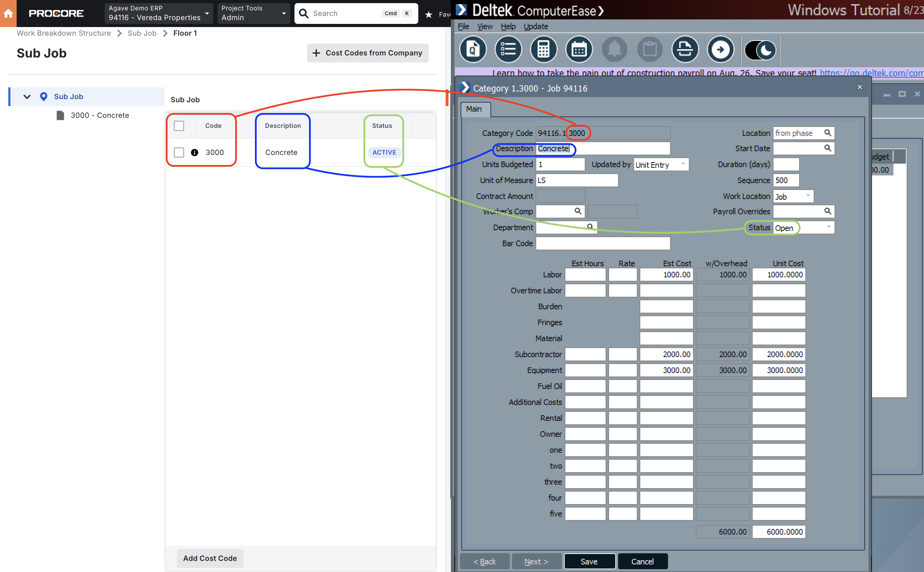
Task: Open the Updated by Unit Entry dropdown
Action: click(x=661, y=165)
